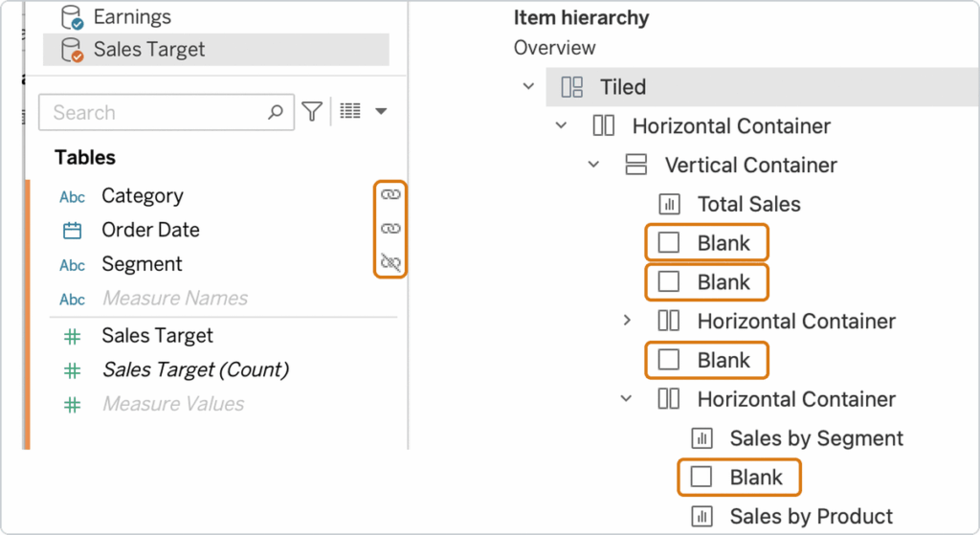Collapse the Horizontal Container above Sales by Segment
This screenshot has width=980, height=535.
tap(626, 399)
